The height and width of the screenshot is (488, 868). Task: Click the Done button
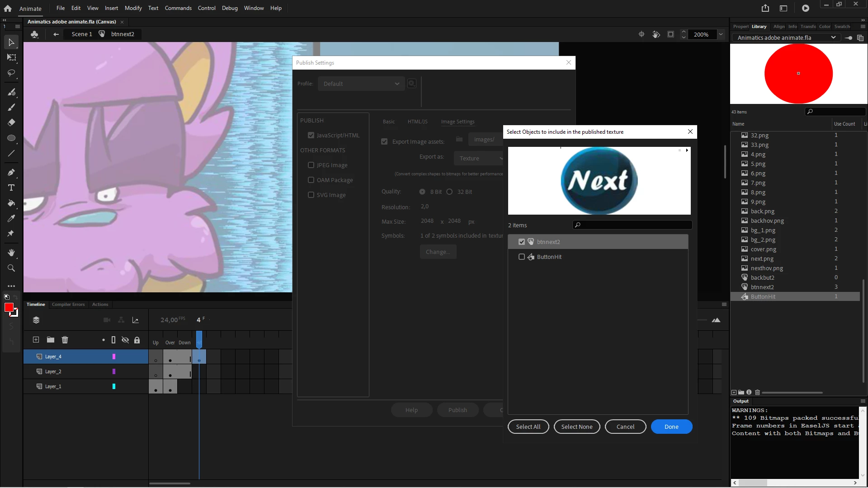(671, 427)
